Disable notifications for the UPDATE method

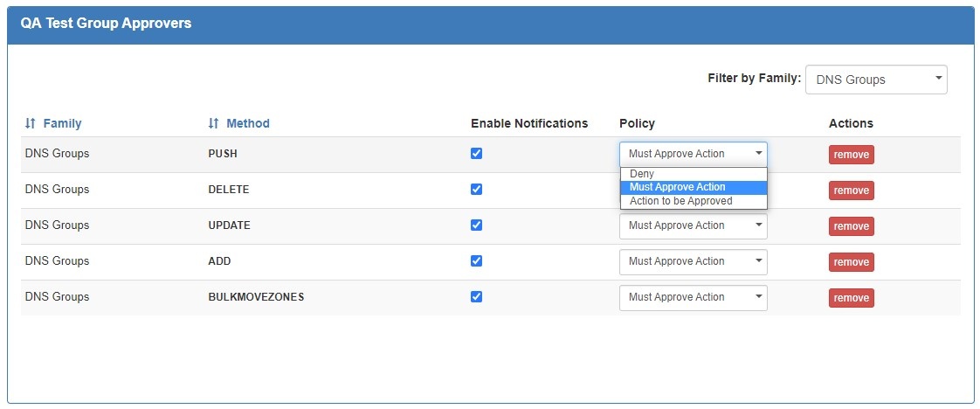pos(476,225)
